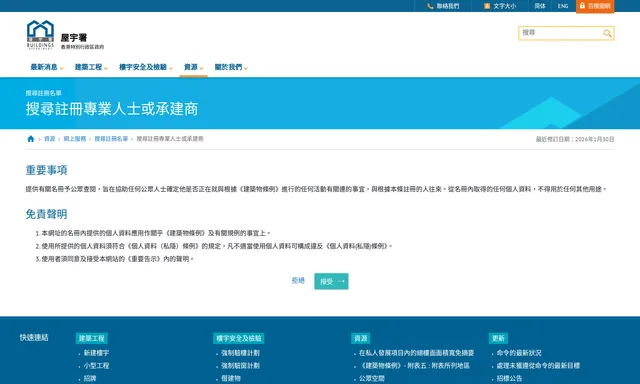Click the 最近修訂日期 text
Screen dimensions: 640x384
tap(575, 139)
